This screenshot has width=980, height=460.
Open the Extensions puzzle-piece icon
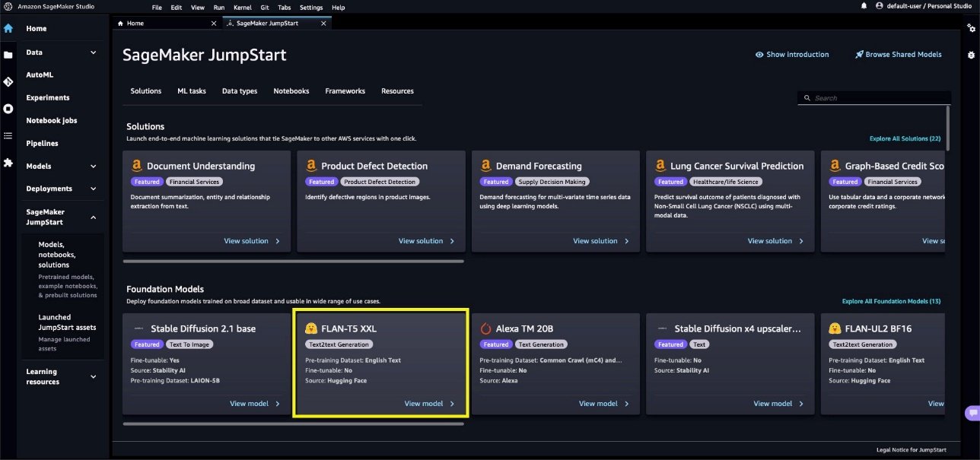click(x=8, y=162)
